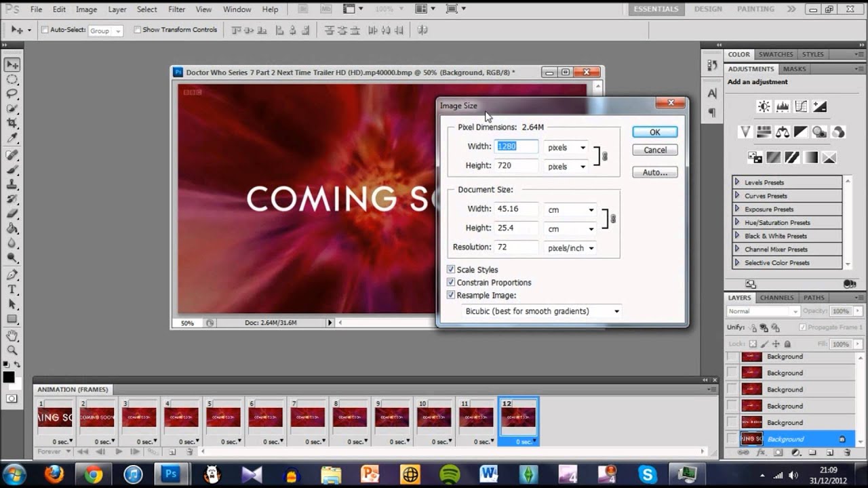This screenshot has height=488, width=868.
Task: Toggle Scale Styles checkbox
Action: 451,270
